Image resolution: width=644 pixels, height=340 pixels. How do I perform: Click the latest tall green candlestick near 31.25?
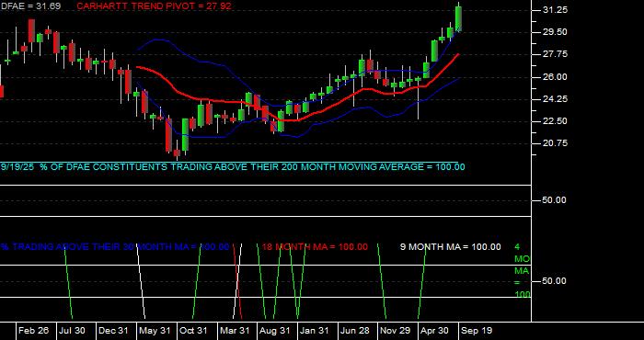458,18
